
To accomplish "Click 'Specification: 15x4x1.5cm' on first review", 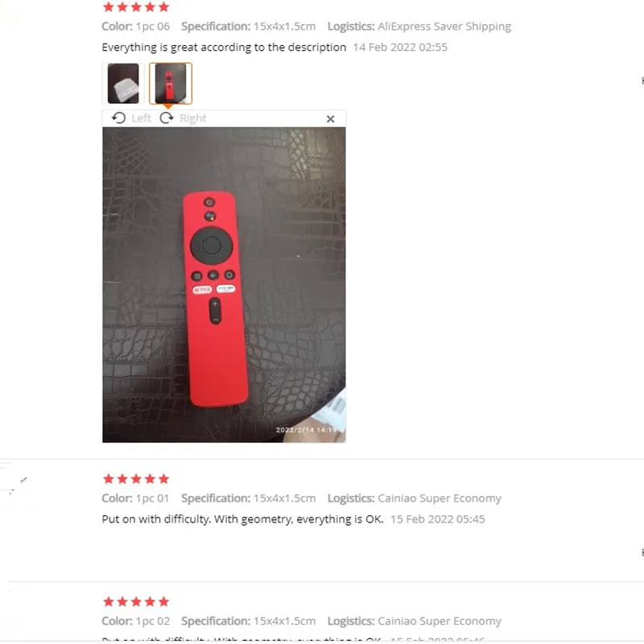I will pyautogui.click(x=249, y=27).
